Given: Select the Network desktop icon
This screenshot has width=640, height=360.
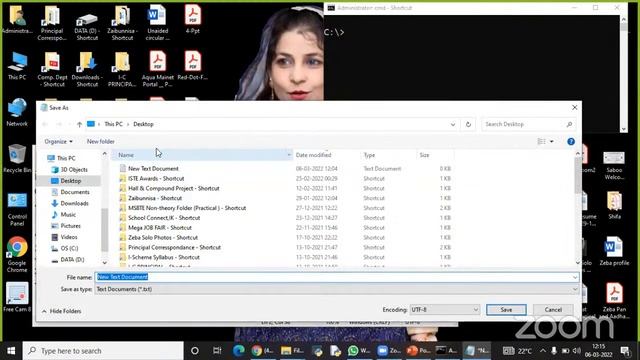Looking at the screenshot, I should (17, 112).
